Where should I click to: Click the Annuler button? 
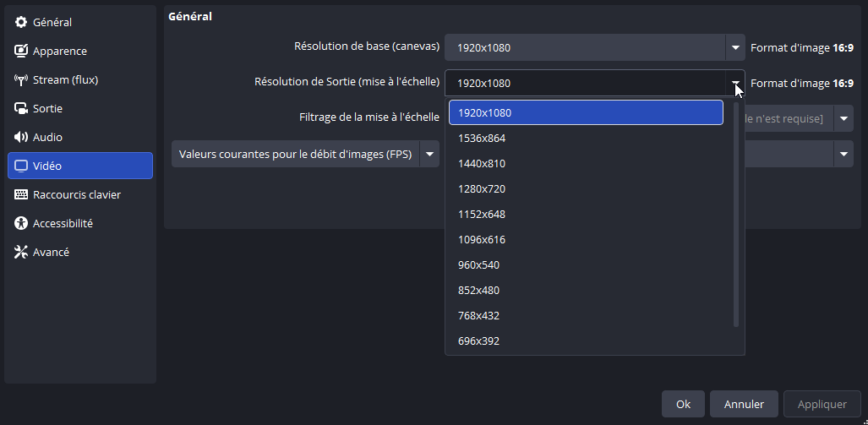tap(744, 405)
